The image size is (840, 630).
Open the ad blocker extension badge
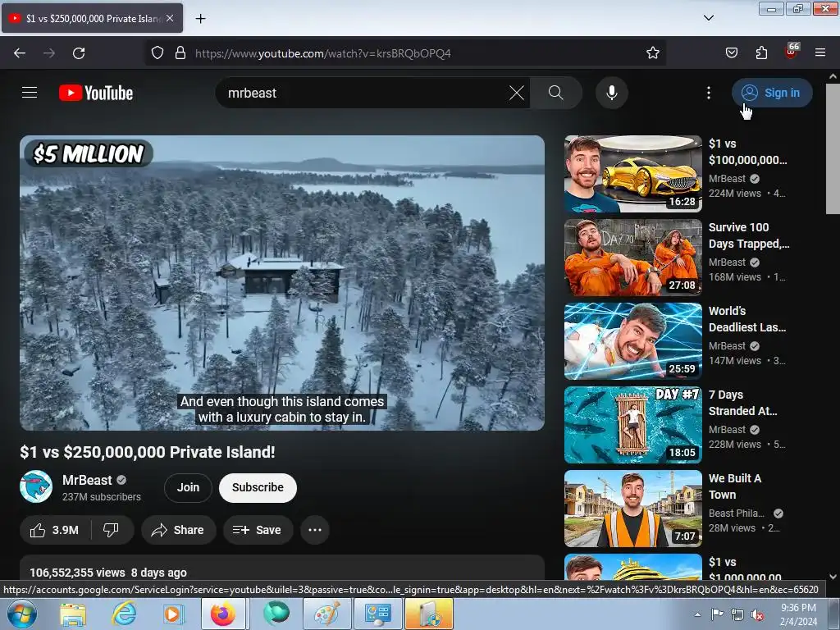tap(792, 52)
